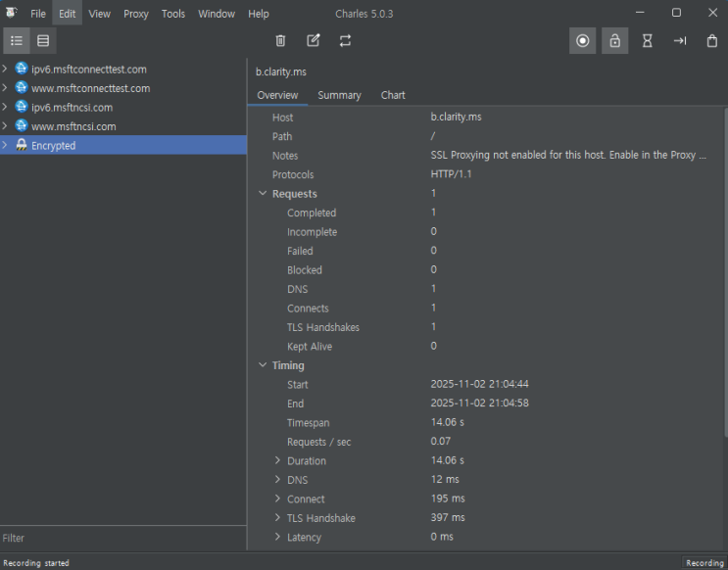Viewport: 728px width, 570px height.
Task: Click the Encrypted padlock icon
Action: click(x=22, y=145)
